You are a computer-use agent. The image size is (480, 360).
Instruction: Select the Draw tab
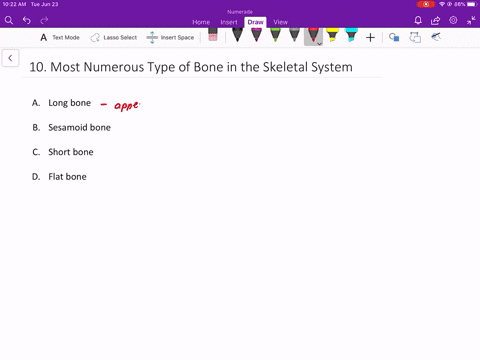(x=255, y=22)
